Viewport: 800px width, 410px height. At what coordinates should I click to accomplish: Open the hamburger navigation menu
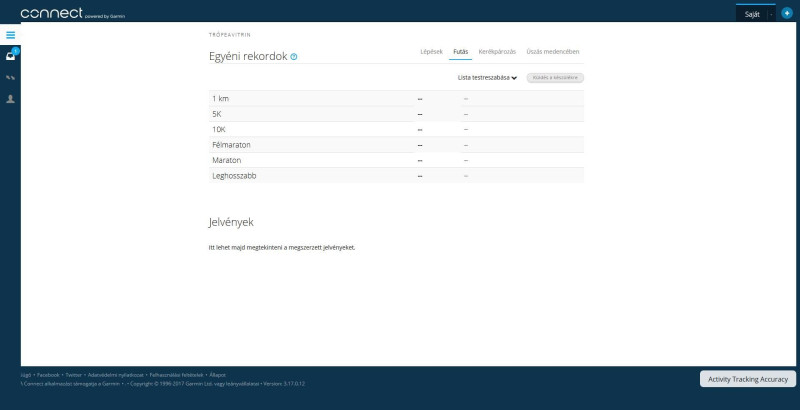pyautogui.click(x=10, y=35)
